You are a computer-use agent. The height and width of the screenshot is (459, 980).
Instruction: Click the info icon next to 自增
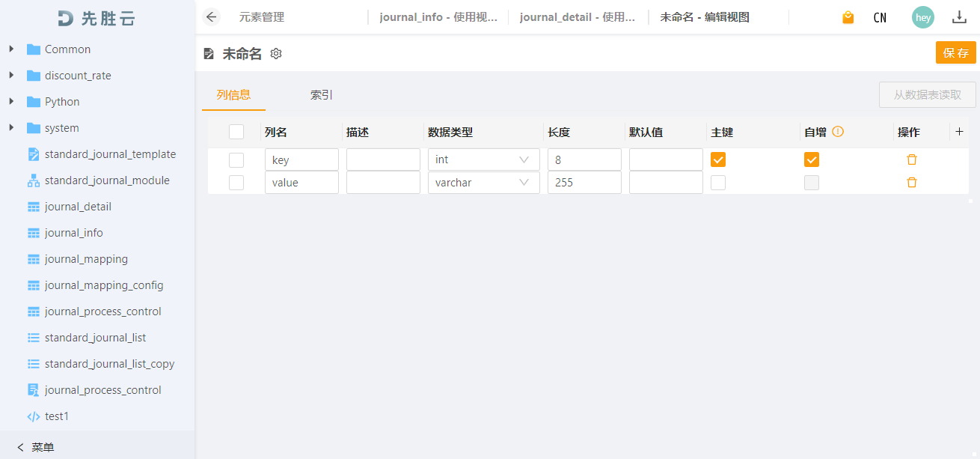pos(838,132)
